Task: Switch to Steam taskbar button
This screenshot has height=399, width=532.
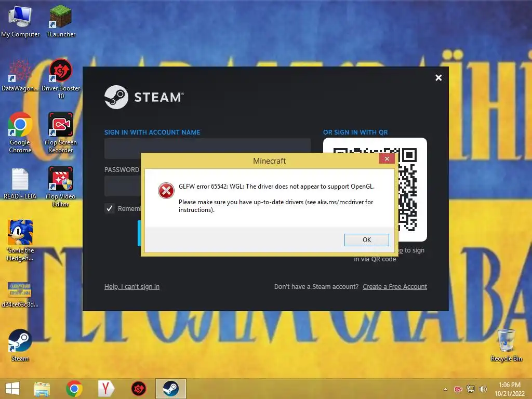Action: [170, 389]
